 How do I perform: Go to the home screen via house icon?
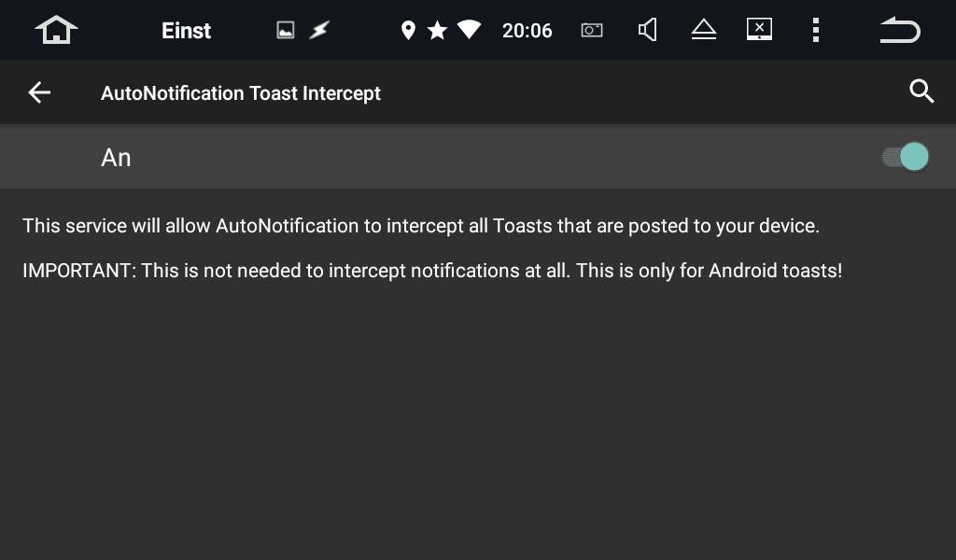coord(56,30)
